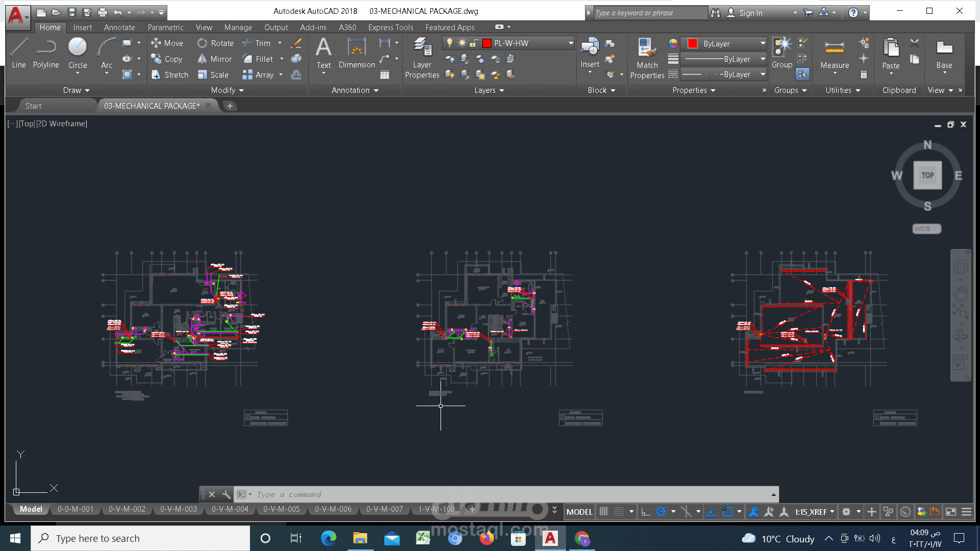This screenshot has height=551, width=980.
Task: Toggle Snap mode in status bar
Action: [x=619, y=511]
